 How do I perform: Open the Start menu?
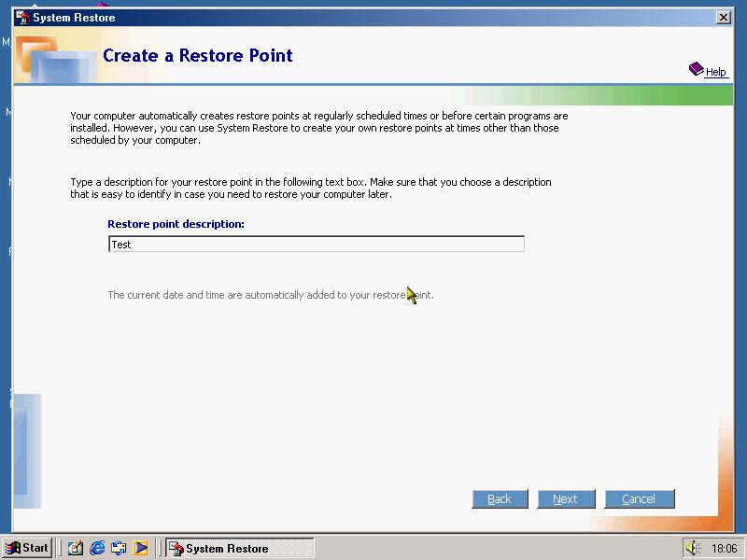pos(27,548)
